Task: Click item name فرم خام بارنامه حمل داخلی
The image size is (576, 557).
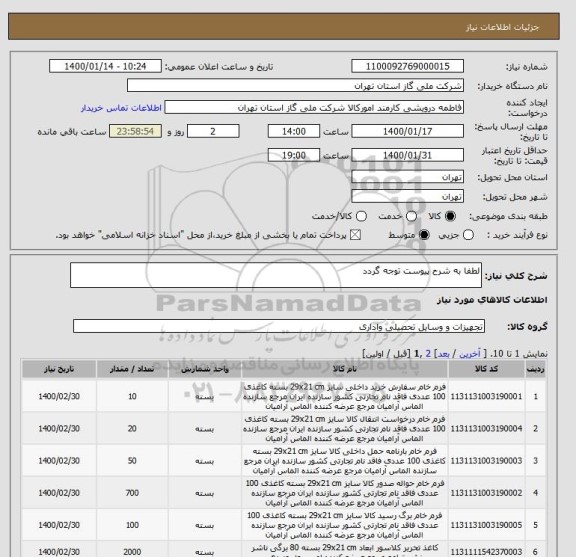Action: click(344, 461)
